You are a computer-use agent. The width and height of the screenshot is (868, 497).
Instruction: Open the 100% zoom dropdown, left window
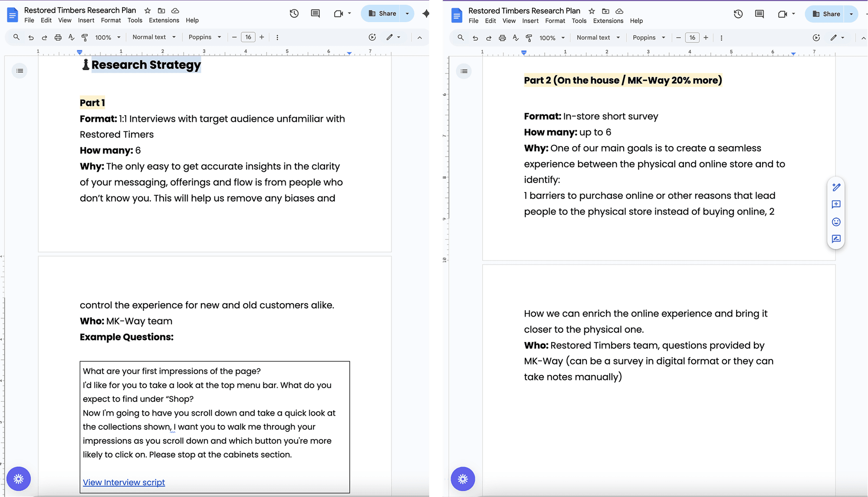[108, 37]
